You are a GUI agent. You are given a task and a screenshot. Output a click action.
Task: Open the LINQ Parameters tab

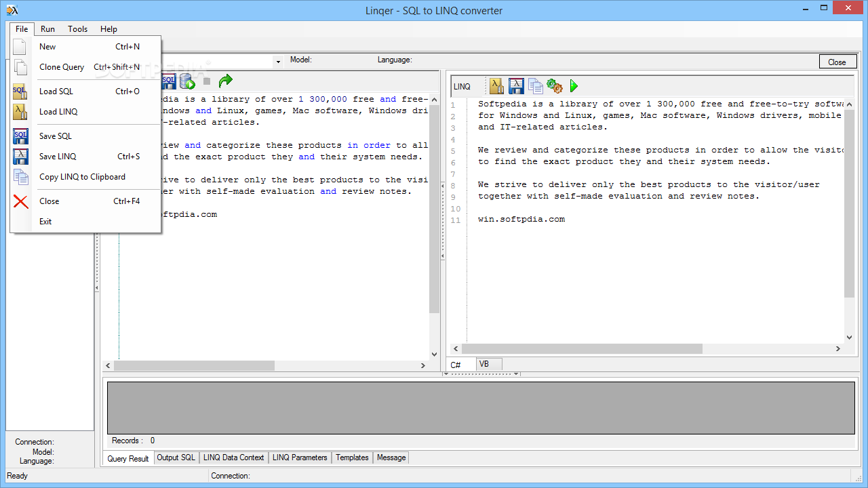click(x=300, y=457)
